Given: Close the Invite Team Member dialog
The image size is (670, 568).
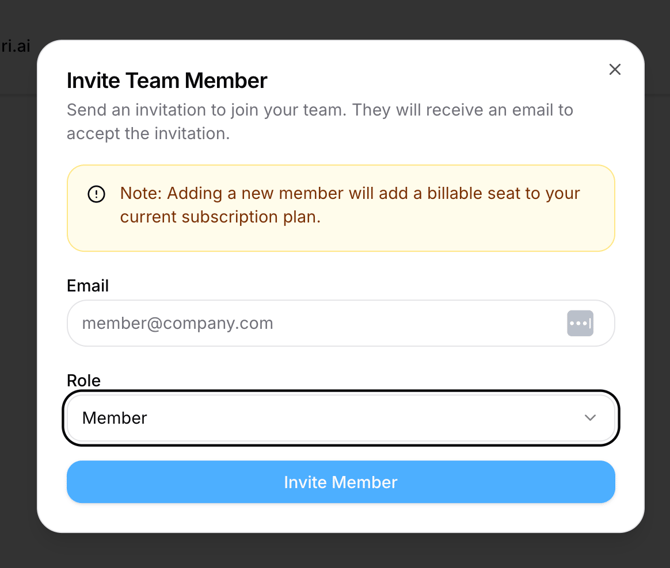Looking at the screenshot, I should pyautogui.click(x=615, y=69).
